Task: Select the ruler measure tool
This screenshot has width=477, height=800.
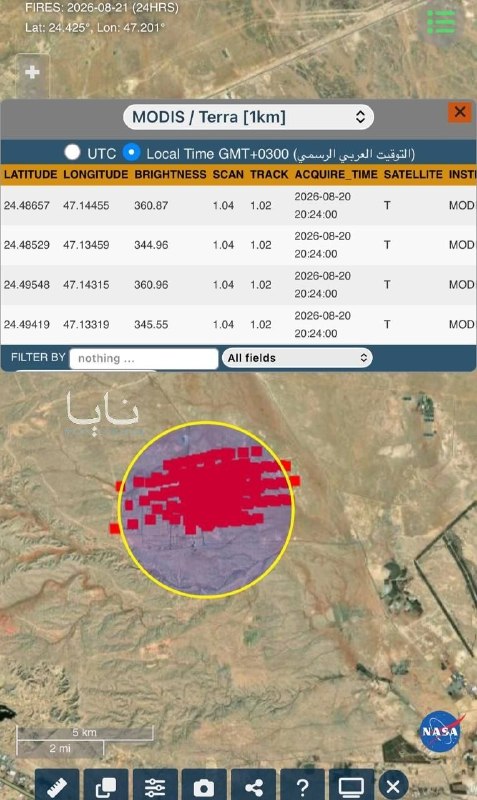Action: [57, 786]
